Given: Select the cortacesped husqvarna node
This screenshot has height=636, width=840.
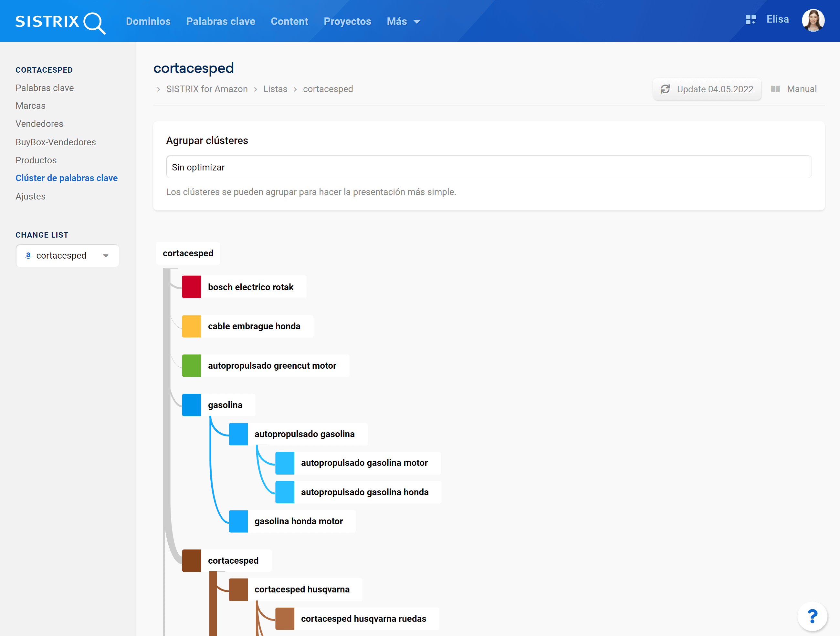Looking at the screenshot, I should click(x=301, y=589).
